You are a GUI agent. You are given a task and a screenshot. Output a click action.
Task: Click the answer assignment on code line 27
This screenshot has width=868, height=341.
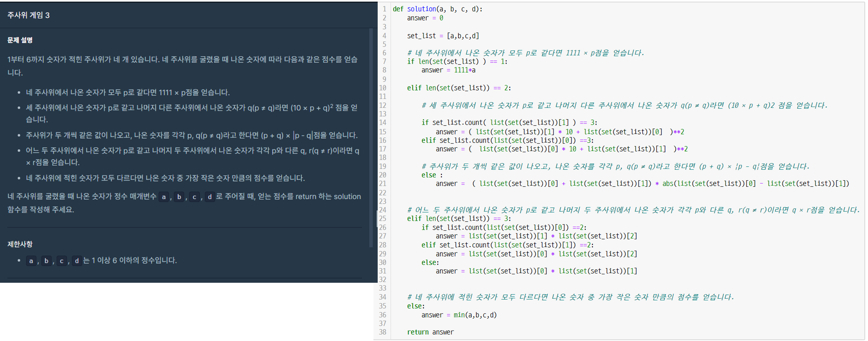(537, 236)
